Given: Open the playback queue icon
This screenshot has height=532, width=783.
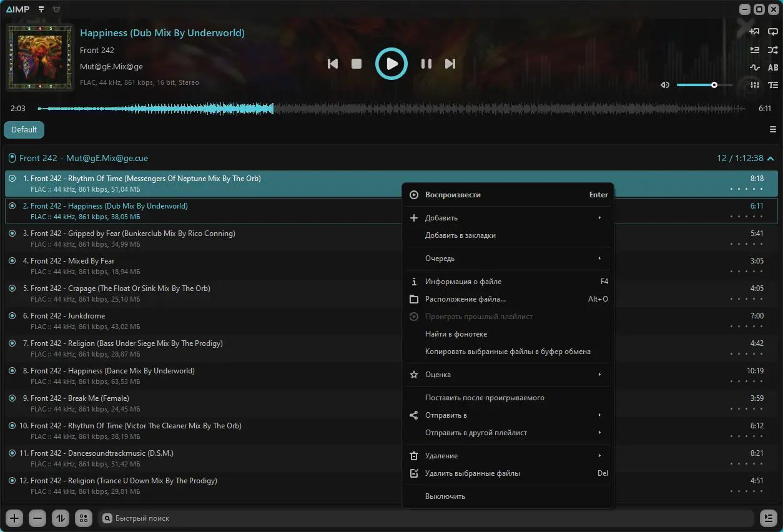Looking at the screenshot, I should (x=754, y=50).
